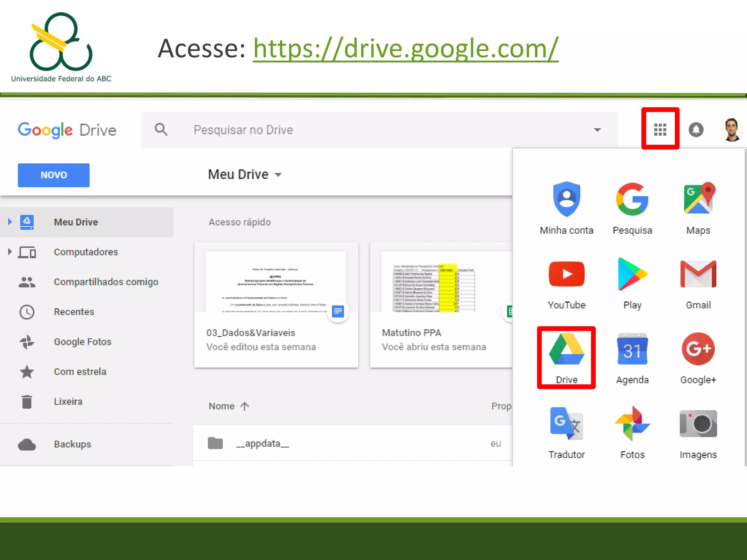Select the Recentes clock icon
This screenshot has height=560, width=747.
(x=27, y=312)
